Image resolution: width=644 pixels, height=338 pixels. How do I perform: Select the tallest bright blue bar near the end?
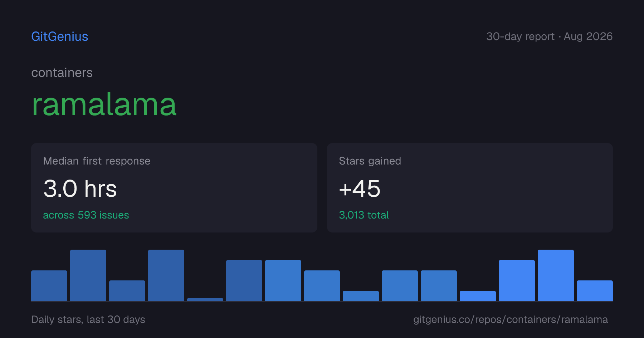[556, 275]
